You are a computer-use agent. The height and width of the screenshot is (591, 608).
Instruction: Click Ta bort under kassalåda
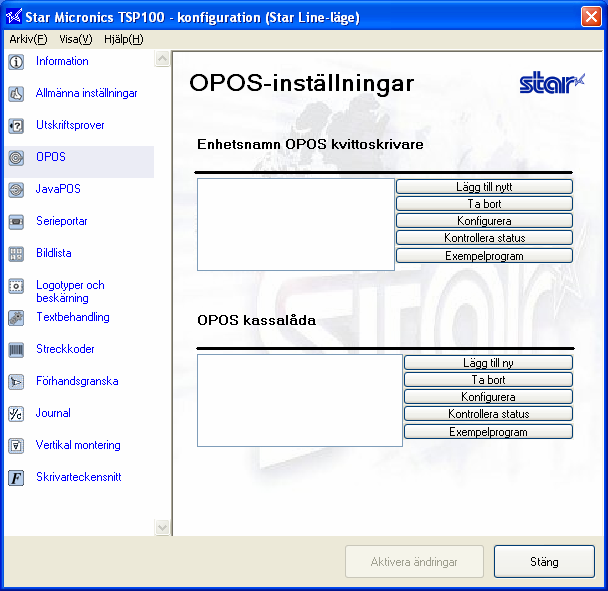488,380
